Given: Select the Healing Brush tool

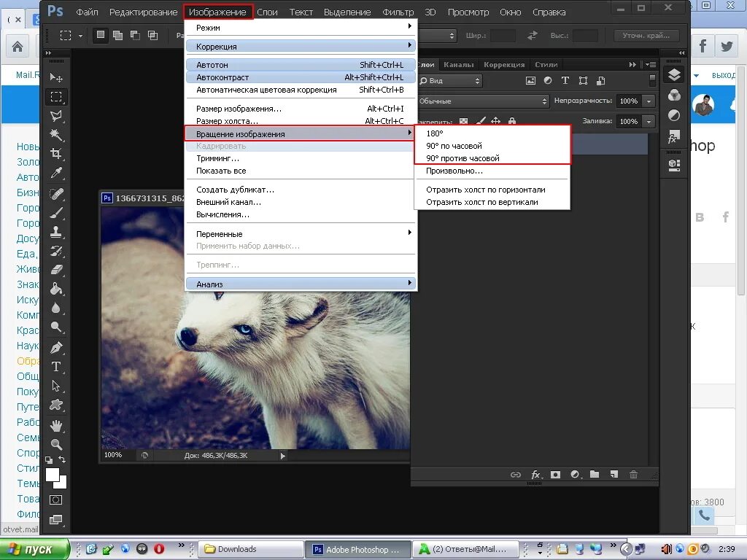Looking at the screenshot, I should point(56,193).
